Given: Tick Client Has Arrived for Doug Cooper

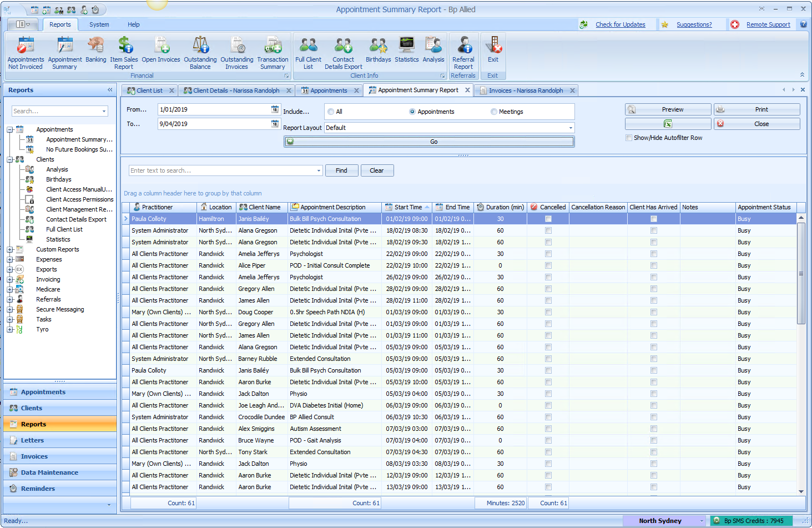Looking at the screenshot, I should (x=654, y=312).
